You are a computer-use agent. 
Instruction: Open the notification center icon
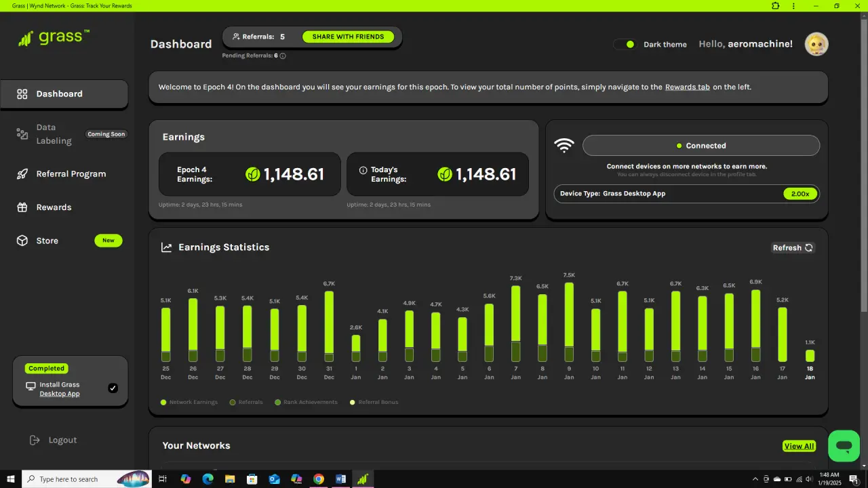point(854,479)
